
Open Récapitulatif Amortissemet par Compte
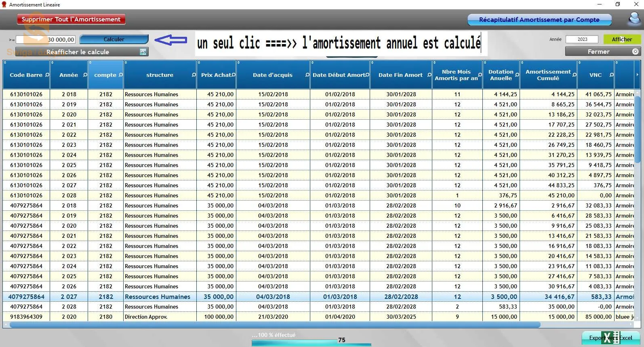click(539, 19)
